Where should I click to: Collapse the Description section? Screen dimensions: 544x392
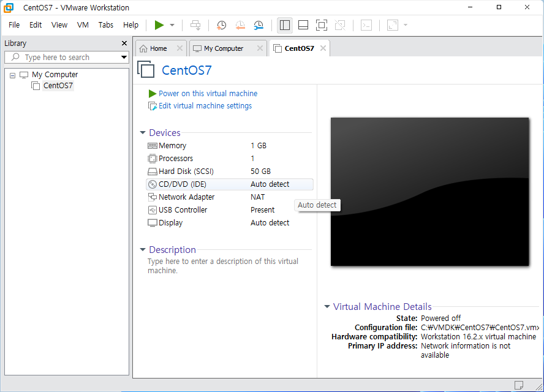[143, 250]
